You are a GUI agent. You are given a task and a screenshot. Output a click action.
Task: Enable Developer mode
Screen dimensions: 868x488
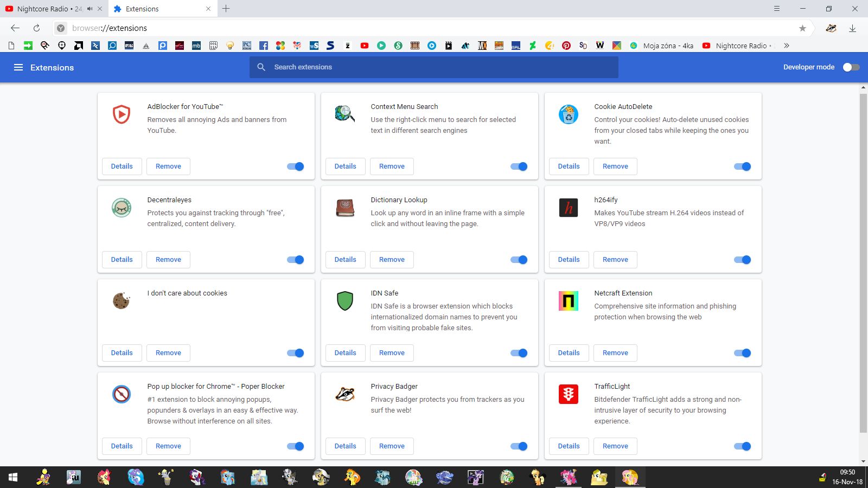851,67
